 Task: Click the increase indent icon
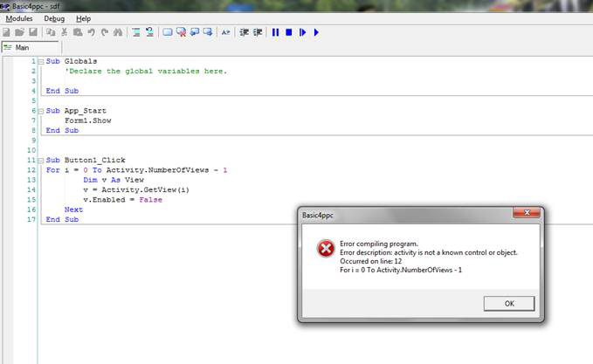pyautogui.click(x=258, y=32)
